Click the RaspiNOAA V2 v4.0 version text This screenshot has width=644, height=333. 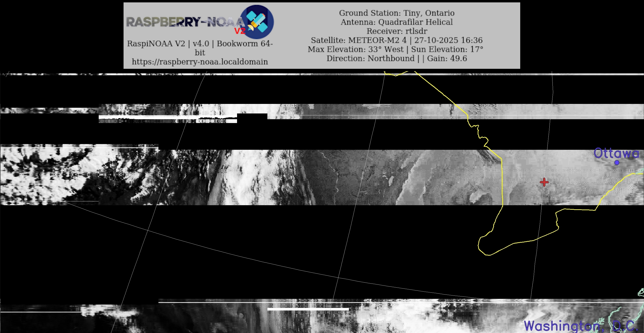(x=200, y=44)
